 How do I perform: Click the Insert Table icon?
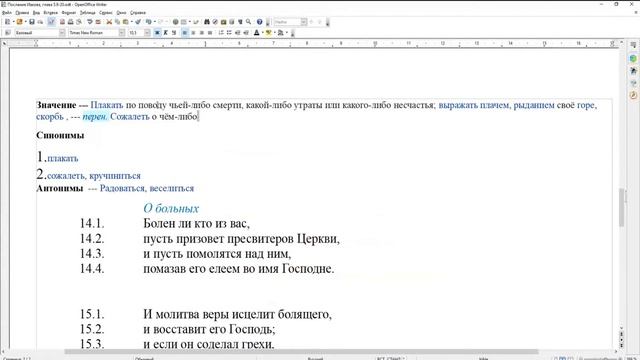click(184, 22)
